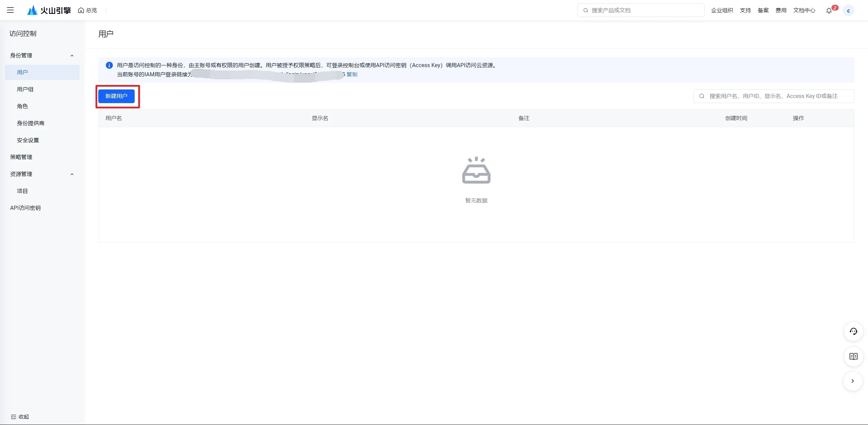Click the info icon in the blue banner
Viewport: 868px width, 425px height.
click(109, 65)
